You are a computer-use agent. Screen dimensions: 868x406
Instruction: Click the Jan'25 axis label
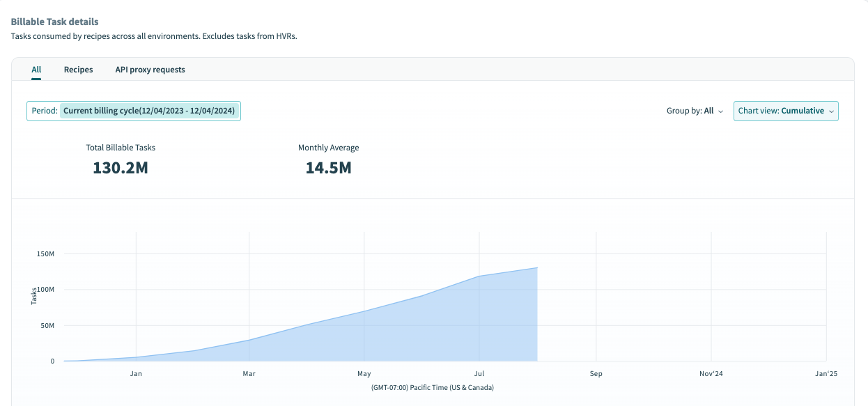point(826,373)
